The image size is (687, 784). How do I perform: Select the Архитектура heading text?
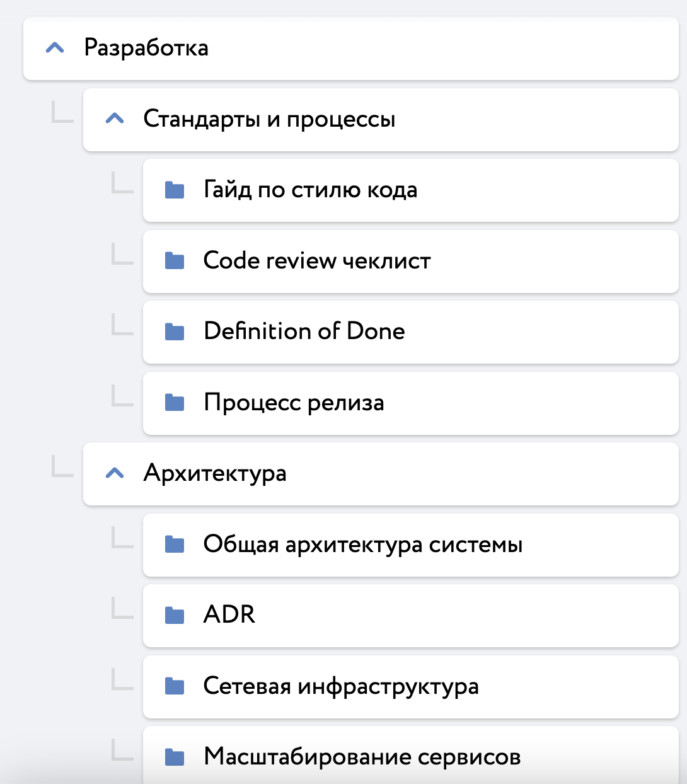(x=215, y=473)
